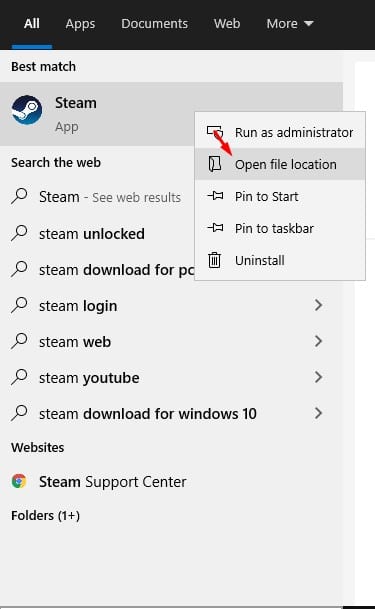Click the trash icon beside Uninstall
Screen dimensions: 375x609
point(214,260)
